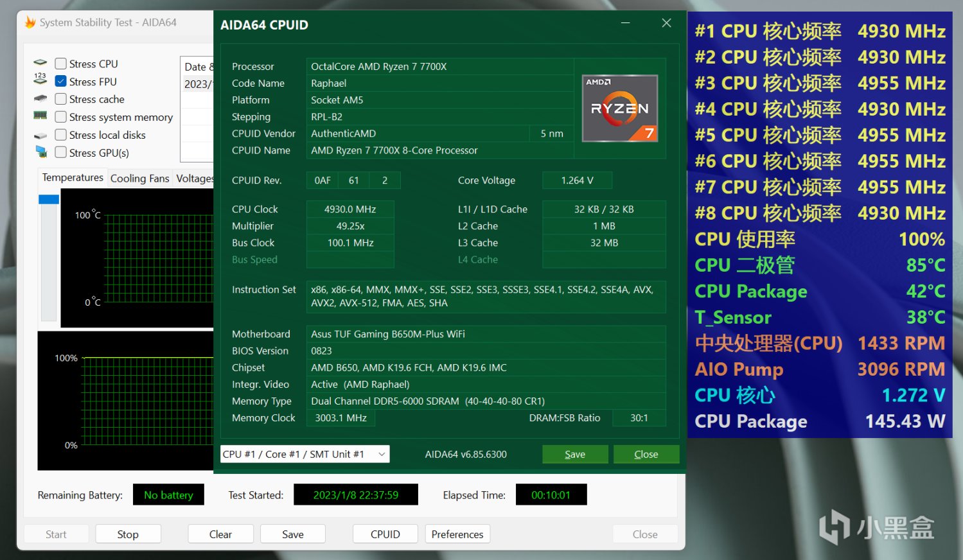Click the Test Started timestamp field

click(356, 494)
